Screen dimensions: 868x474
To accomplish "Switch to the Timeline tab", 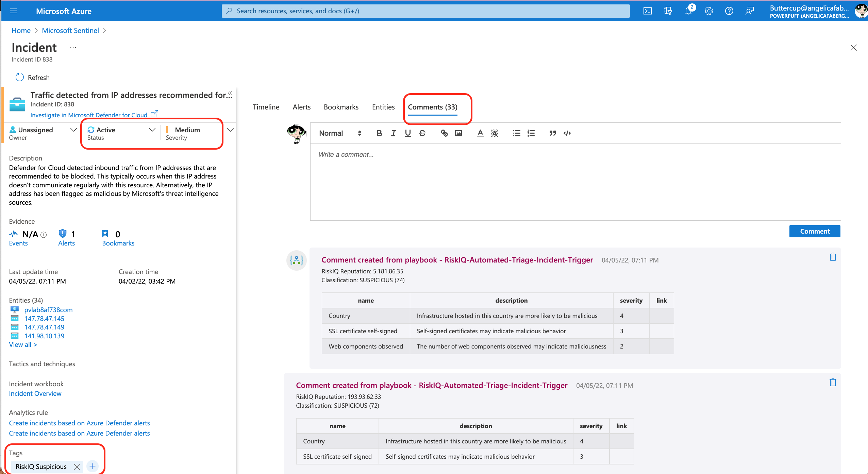I will pyautogui.click(x=266, y=107).
